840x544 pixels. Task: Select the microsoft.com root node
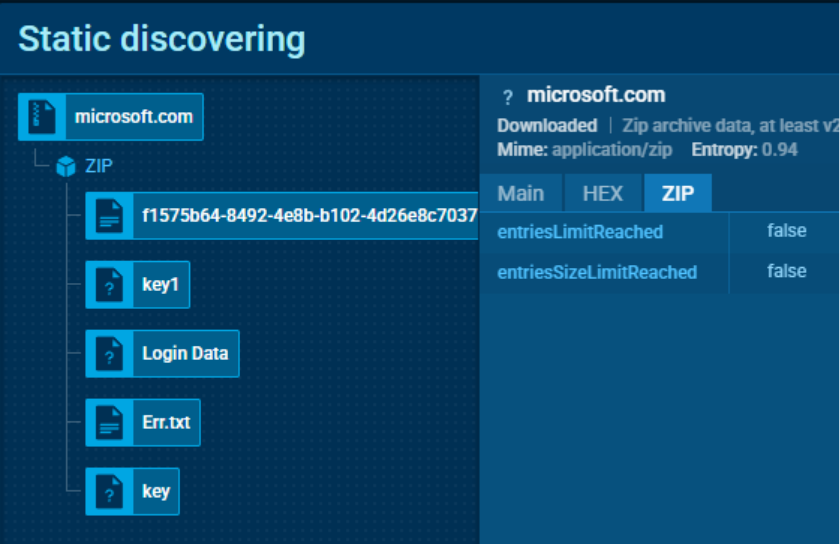click(110, 117)
